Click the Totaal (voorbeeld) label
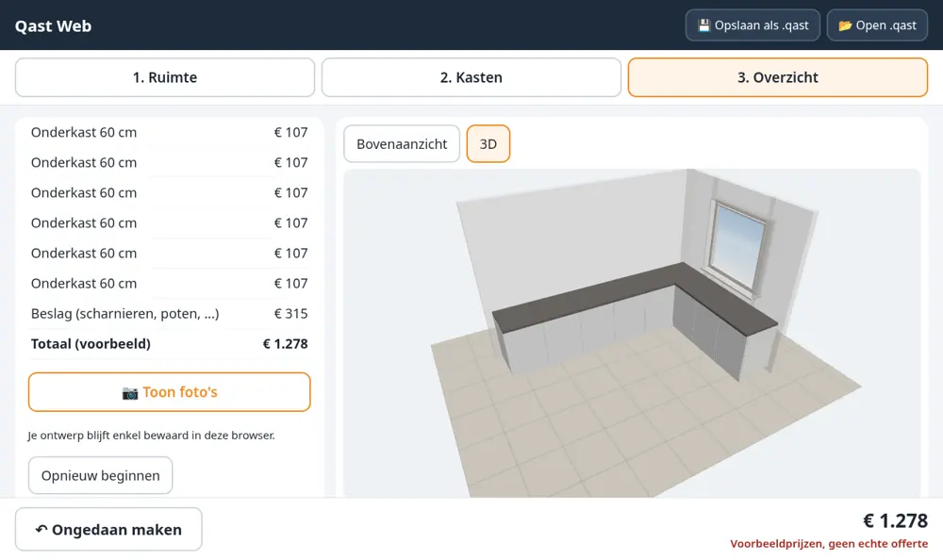The height and width of the screenshot is (560, 943). 91,344
